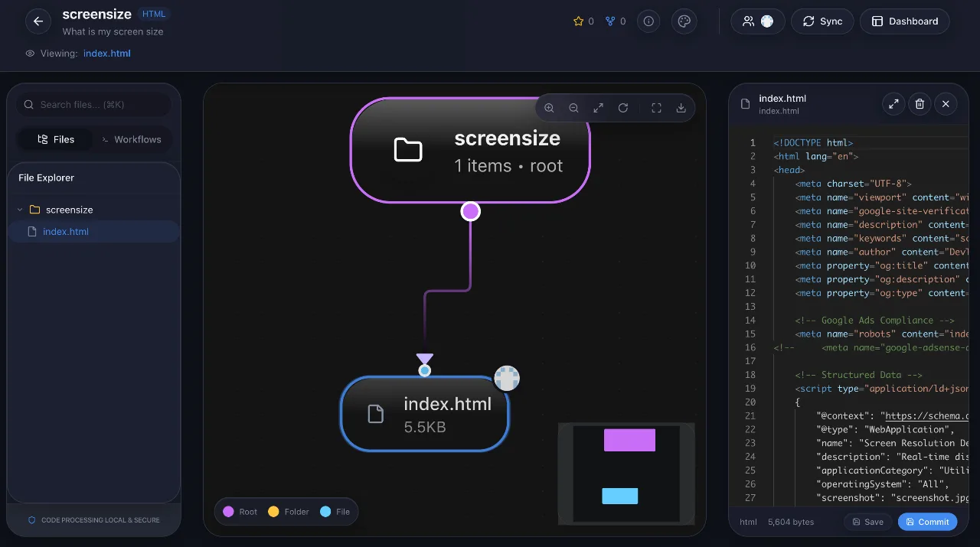Toggle fullscreen graph mode
Screen dimensions: 980x547
coord(656,108)
